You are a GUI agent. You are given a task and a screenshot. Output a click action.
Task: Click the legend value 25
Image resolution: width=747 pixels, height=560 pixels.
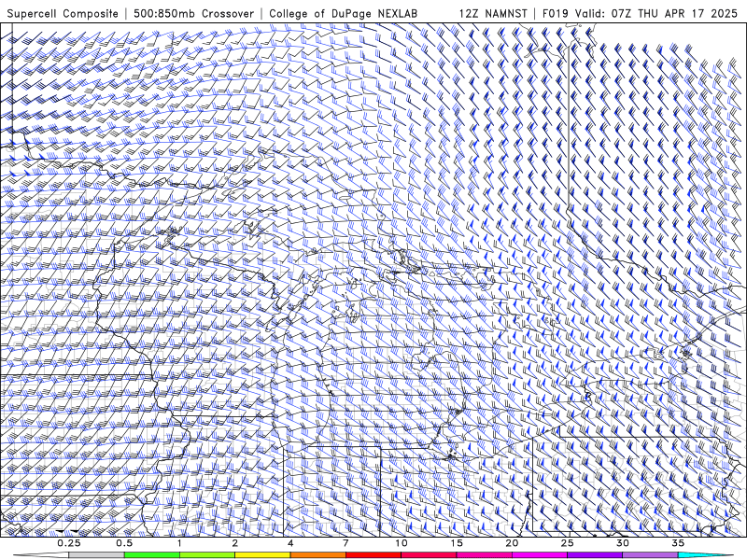pyautogui.click(x=568, y=543)
